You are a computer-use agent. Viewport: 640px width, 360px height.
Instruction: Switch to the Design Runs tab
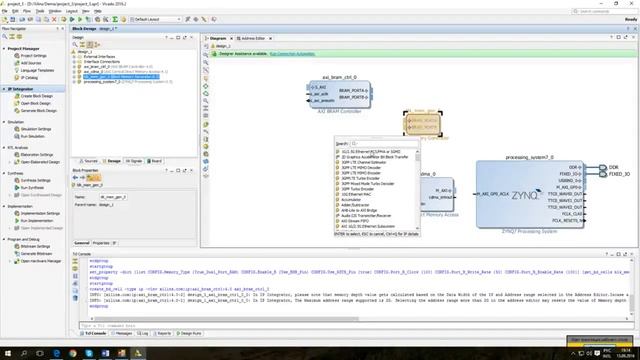189,333
